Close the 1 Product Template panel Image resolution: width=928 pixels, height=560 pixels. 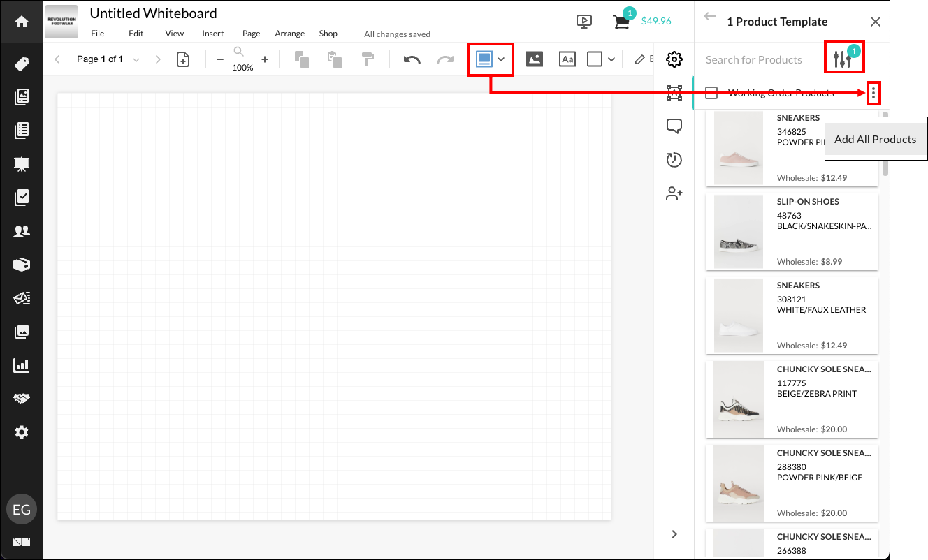click(x=876, y=22)
